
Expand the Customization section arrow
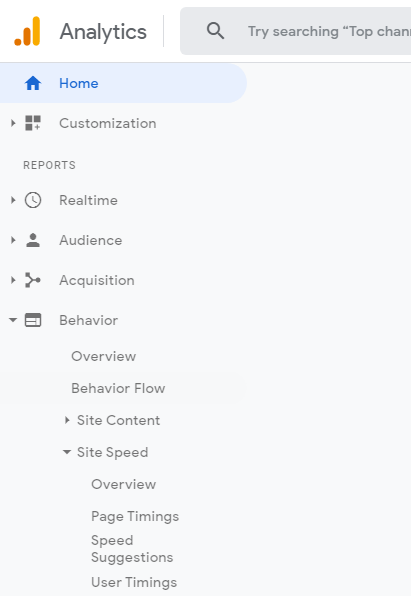click(13, 123)
